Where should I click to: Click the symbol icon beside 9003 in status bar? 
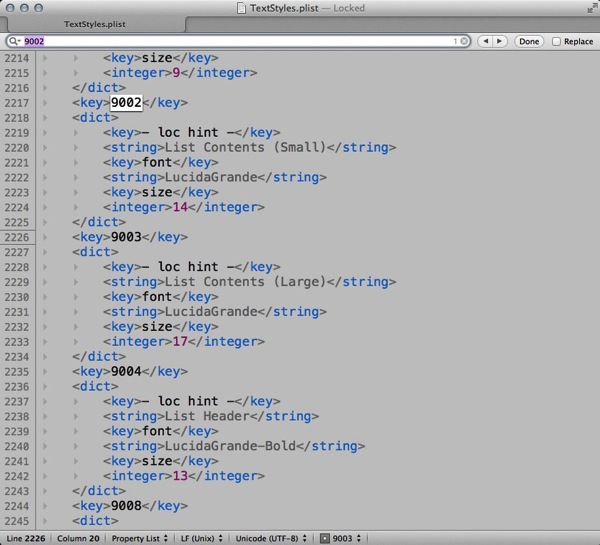click(x=324, y=538)
